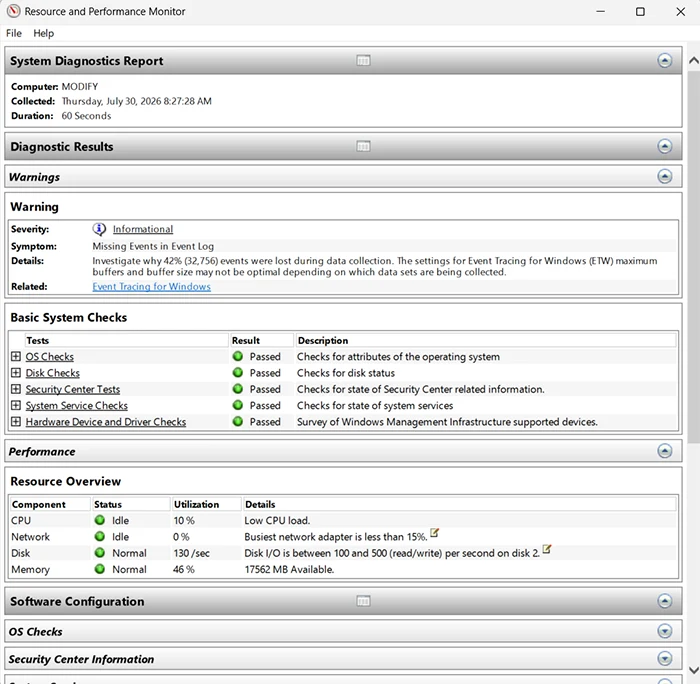Expand the OS Checks section at bottom
The image size is (700, 684).
pos(664,631)
